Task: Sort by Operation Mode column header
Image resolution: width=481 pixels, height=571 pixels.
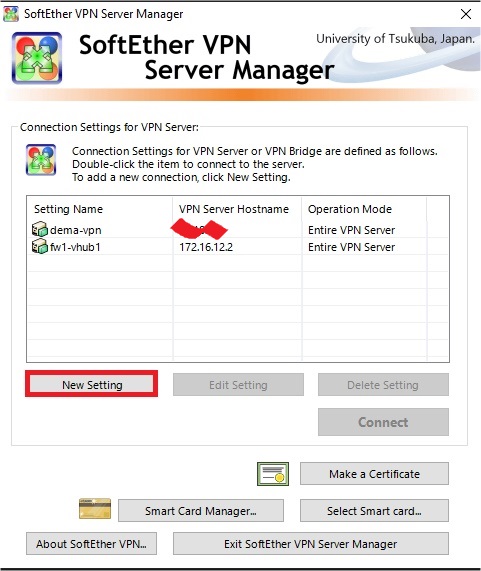Action: pos(364,209)
